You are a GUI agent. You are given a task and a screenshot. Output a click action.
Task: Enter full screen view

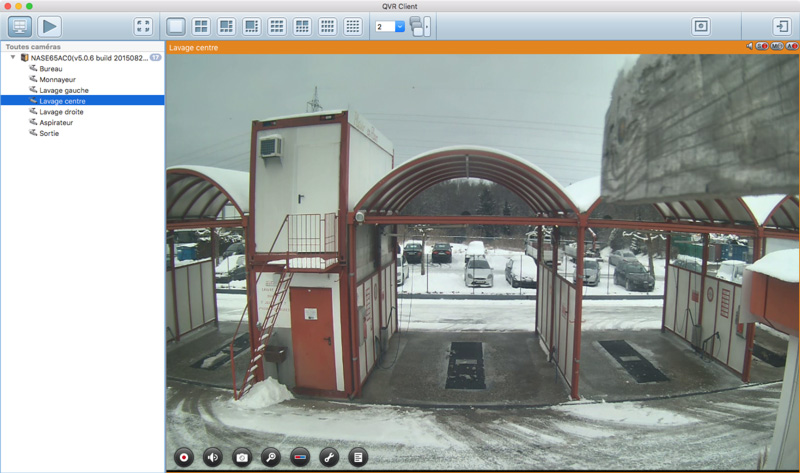(x=143, y=26)
